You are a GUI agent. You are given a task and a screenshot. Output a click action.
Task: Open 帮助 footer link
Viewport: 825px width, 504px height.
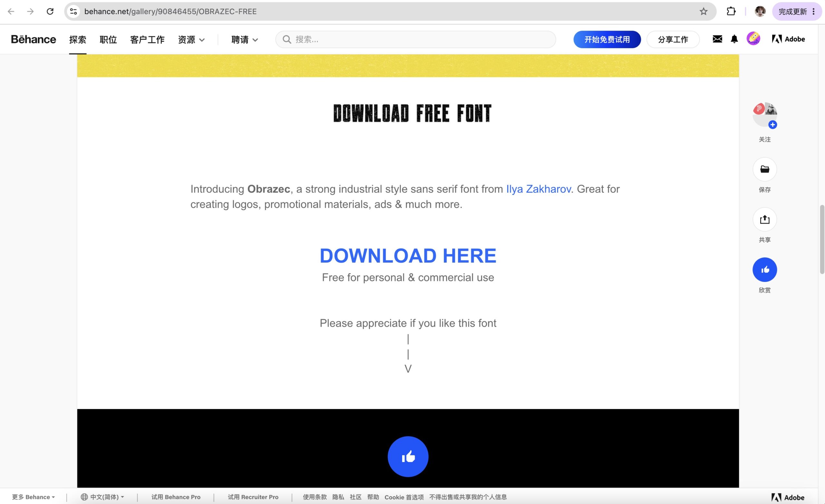point(373,497)
